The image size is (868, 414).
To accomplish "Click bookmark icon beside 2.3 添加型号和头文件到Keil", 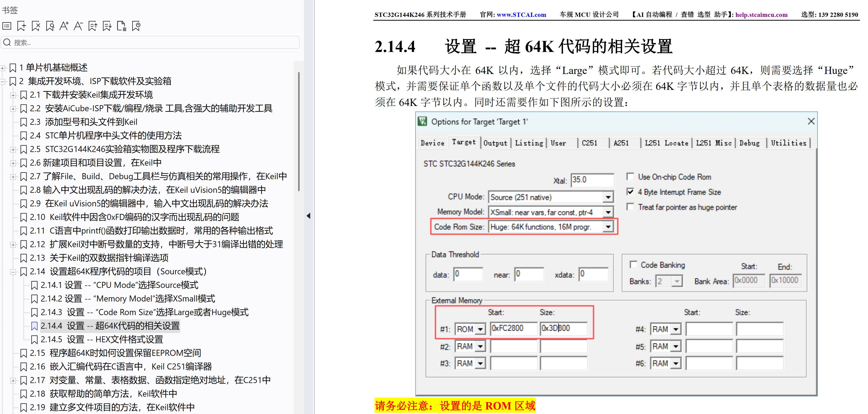I will 24,122.
